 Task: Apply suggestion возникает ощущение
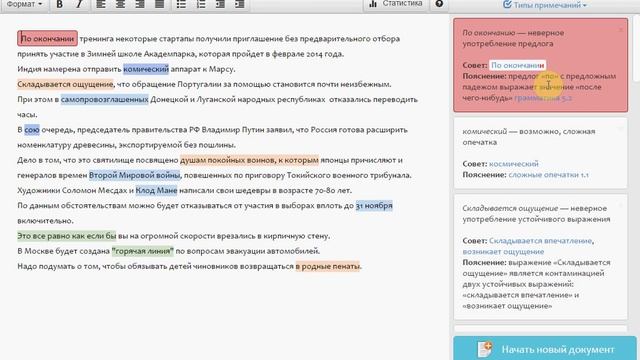tap(503, 252)
